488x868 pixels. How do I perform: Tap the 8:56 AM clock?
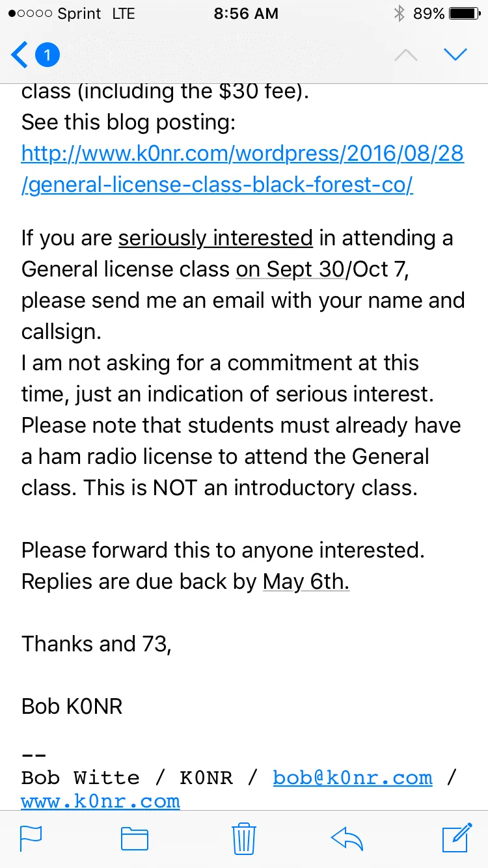point(246,14)
